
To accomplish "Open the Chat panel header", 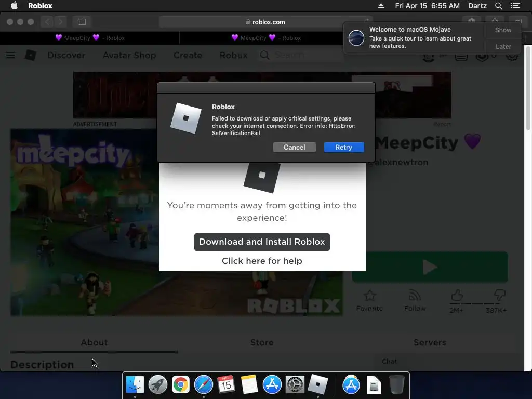I will point(447,362).
